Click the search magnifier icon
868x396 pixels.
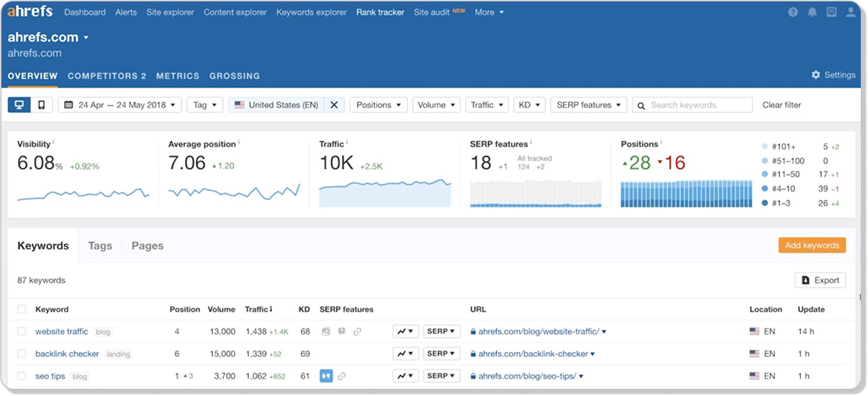pos(641,105)
